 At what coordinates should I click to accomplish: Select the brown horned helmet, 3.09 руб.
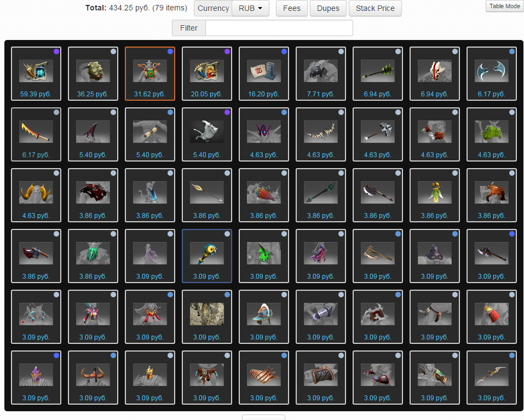tap(93, 378)
